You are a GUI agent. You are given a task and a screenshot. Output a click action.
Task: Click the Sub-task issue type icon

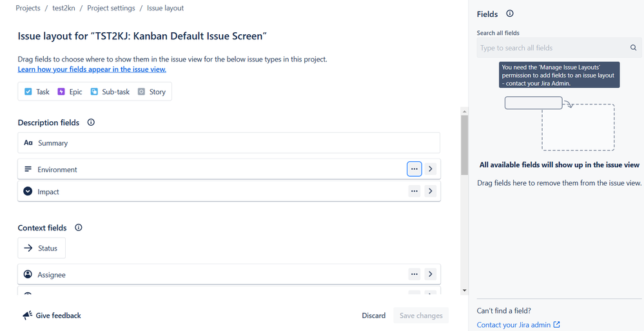click(x=94, y=92)
